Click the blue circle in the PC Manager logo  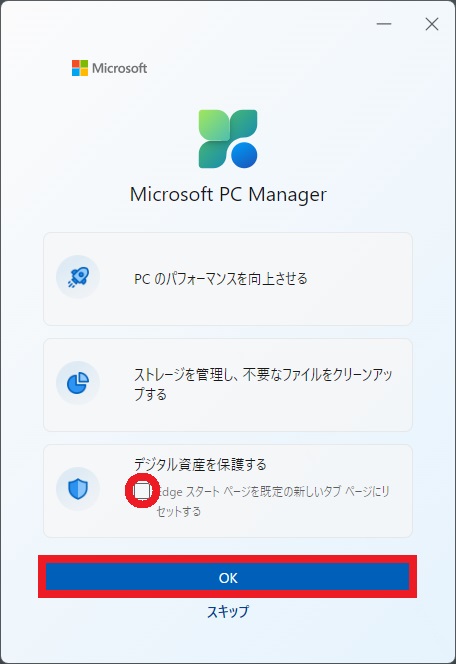pos(244,155)
